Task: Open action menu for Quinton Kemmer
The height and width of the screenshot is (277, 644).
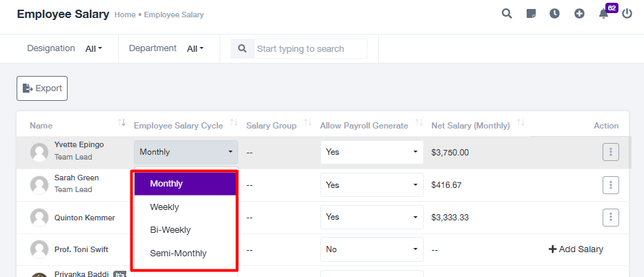Action: [611, 217]
